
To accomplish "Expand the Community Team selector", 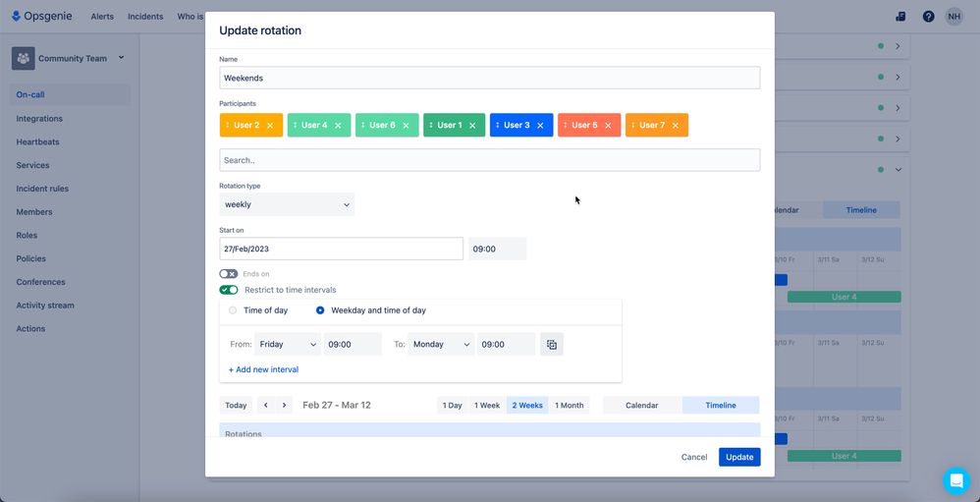I will (x=121, y=58).
